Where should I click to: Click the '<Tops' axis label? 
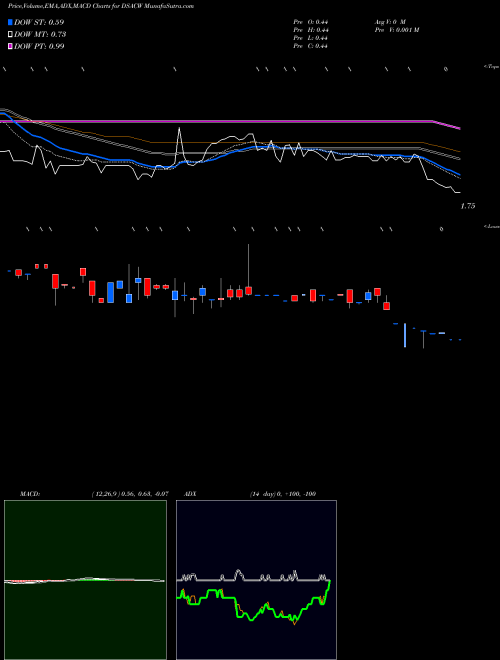(491, 66)
